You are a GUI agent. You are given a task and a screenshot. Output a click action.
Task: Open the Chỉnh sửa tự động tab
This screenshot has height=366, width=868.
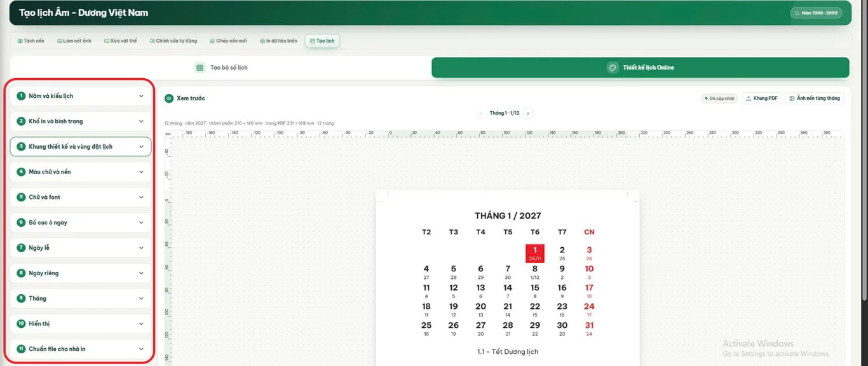pyautogui.click(x=173, y=41)
